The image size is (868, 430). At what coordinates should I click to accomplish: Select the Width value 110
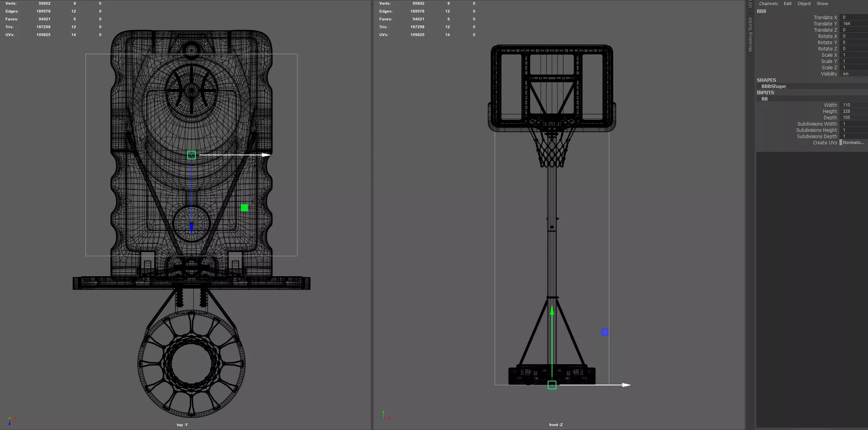[x=854, y=105]
